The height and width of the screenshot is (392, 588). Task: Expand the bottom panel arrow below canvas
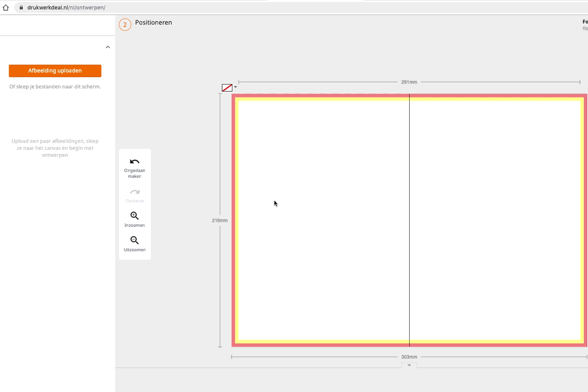[409, 365]
